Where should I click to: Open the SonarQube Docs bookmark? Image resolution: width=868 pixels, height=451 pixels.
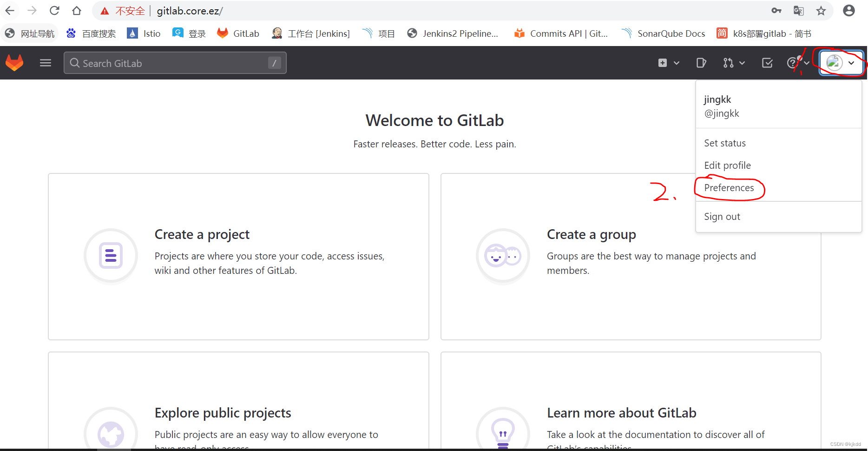point(664,33)
